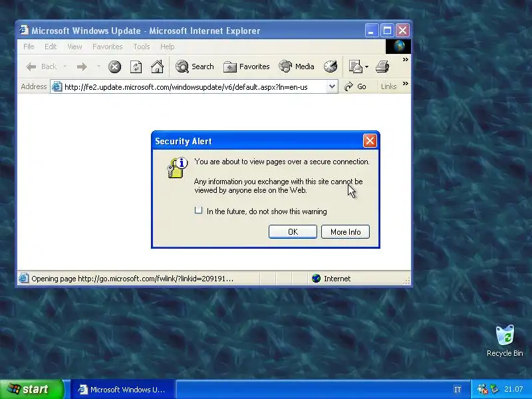Expand the address bar dropdown arrow
This screenshot has height=399, width=532.
click(332, 87)
